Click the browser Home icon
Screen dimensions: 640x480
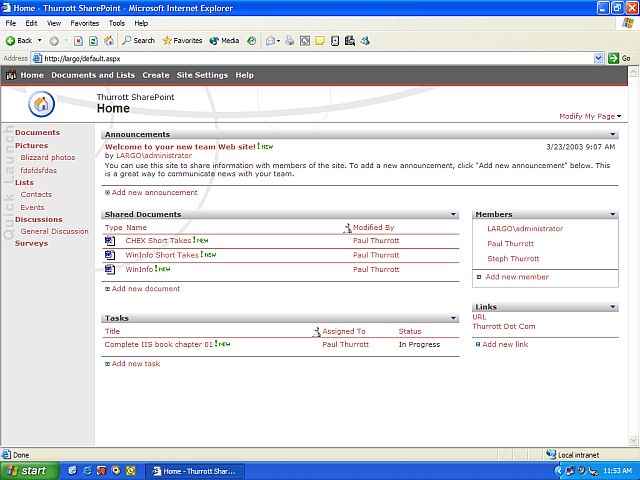tap(108, 41)
